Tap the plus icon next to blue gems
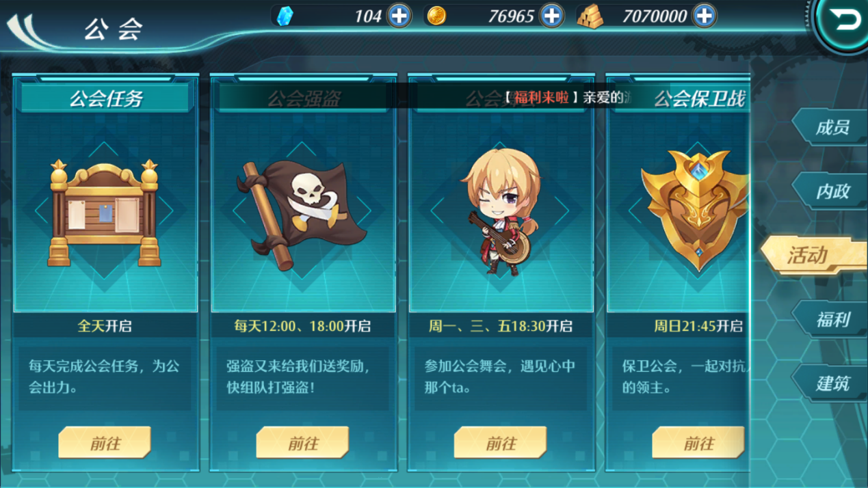 (399, 15)
